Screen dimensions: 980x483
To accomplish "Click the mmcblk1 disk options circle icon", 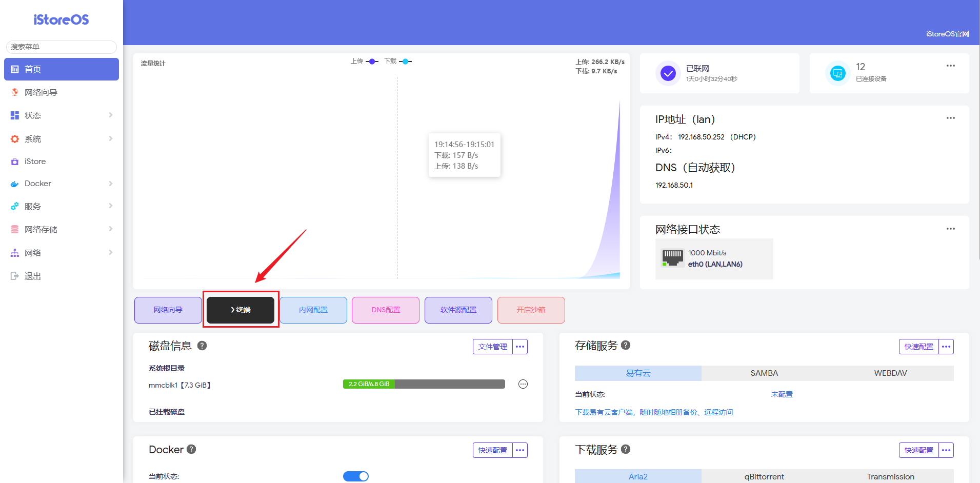I will tap(523, 384).
